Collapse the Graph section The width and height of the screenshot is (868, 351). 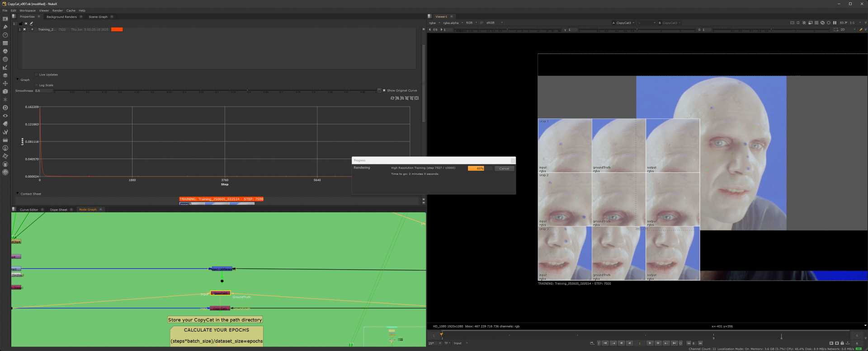(18, 80)
